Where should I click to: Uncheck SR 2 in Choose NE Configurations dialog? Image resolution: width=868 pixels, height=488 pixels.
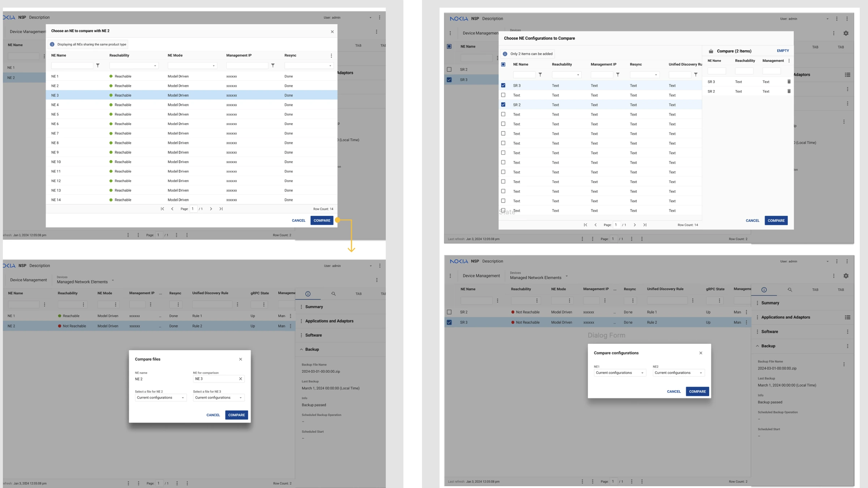pos(503,105)
